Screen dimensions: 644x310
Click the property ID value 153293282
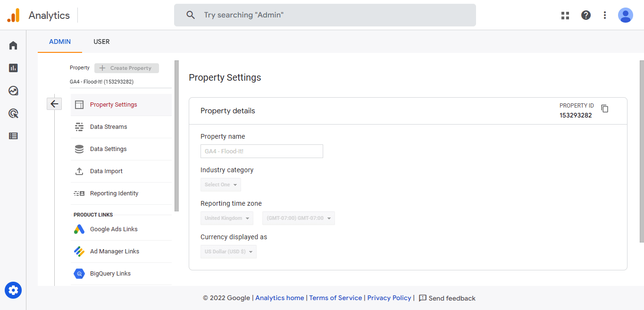click(x=576, y=115)
